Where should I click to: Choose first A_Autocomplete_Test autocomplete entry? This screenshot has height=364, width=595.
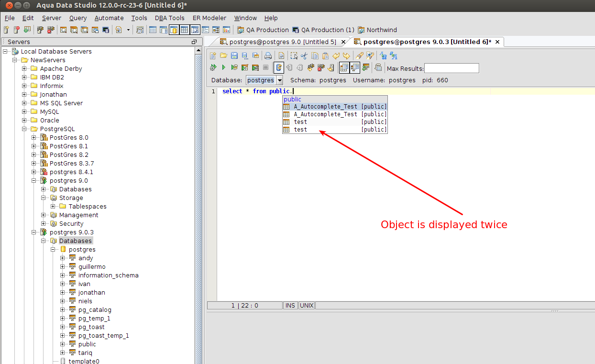pos(335,107)
